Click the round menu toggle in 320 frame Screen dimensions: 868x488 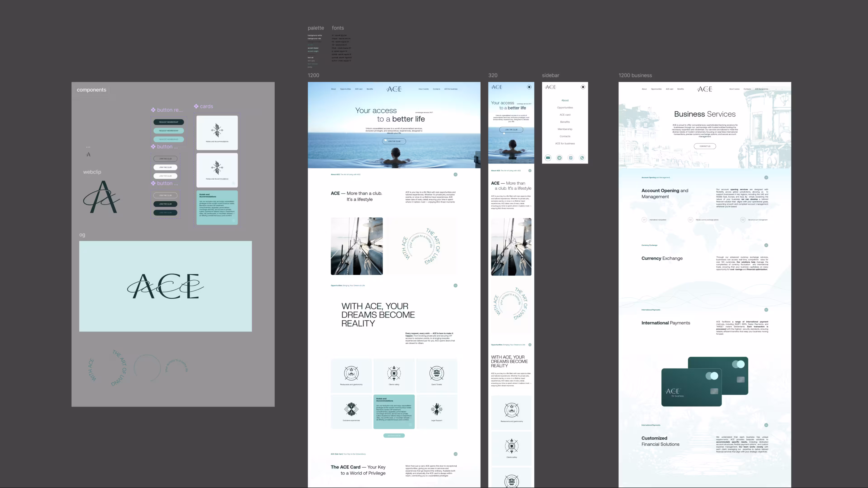coord(529,87)
